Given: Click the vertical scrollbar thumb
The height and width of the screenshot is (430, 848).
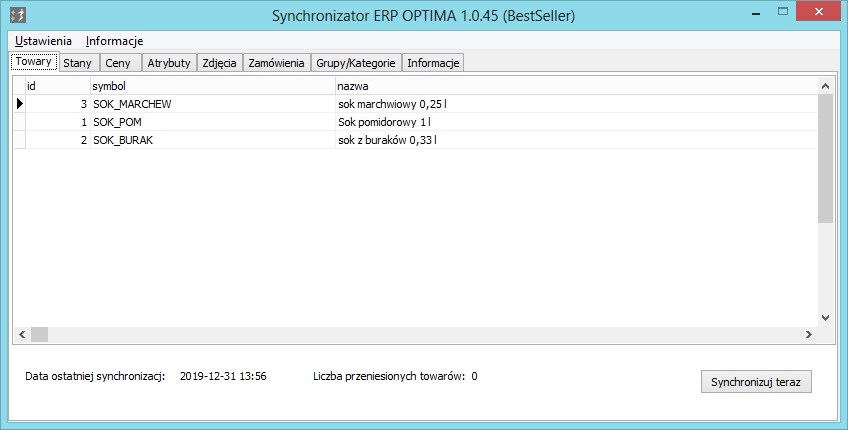Looking at the screenshot, I should click(825, 158).
